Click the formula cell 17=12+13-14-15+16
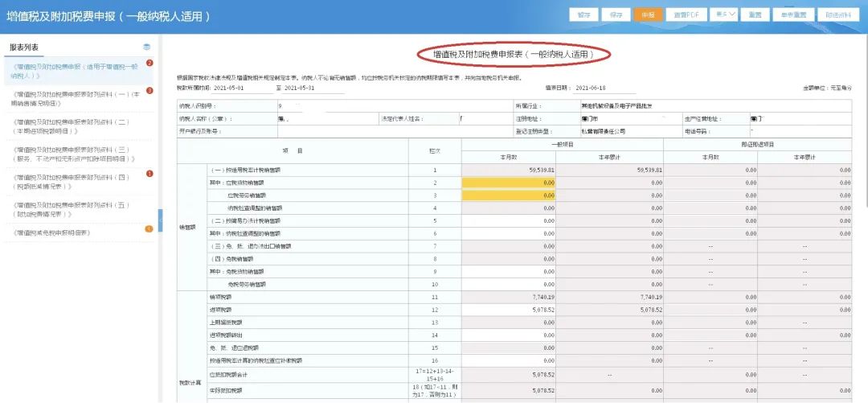 [435, 374]
